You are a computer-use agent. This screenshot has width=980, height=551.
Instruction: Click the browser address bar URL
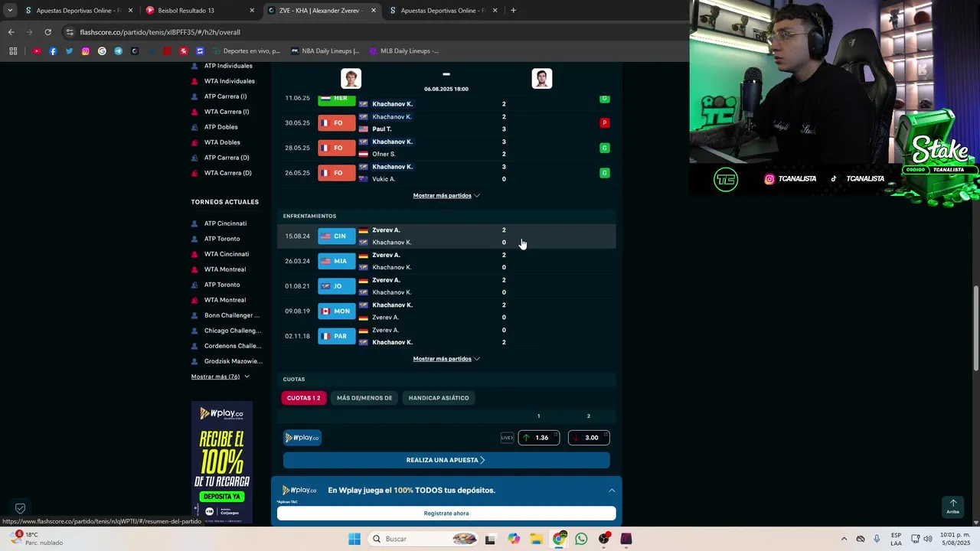coord(160,32)
